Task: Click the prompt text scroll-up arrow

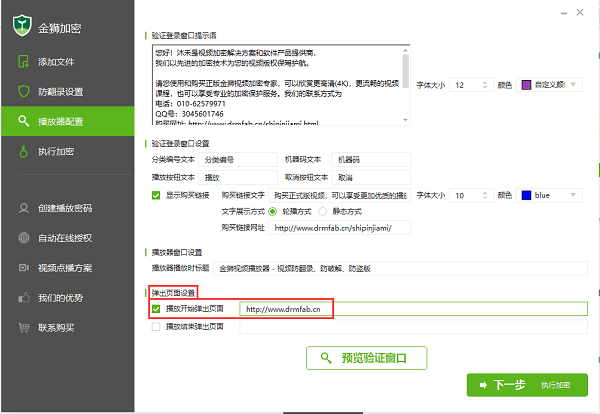Action: [406, 50]
